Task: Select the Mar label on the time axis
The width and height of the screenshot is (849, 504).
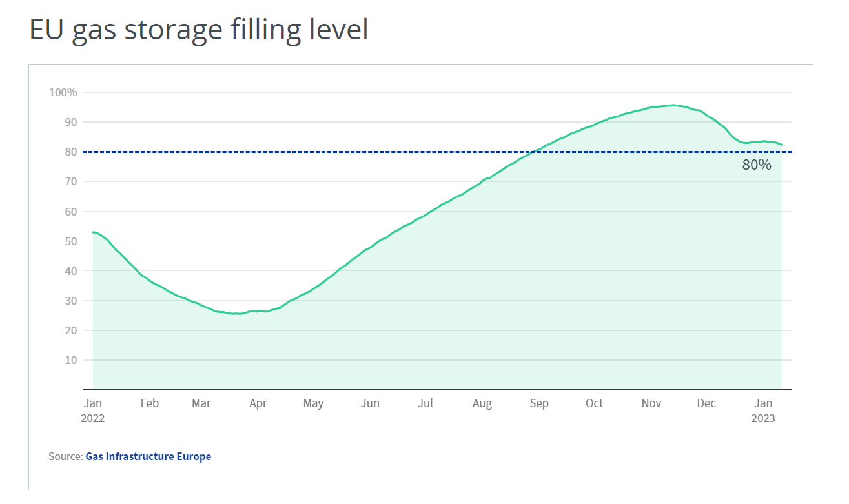Action: point(201,403)
